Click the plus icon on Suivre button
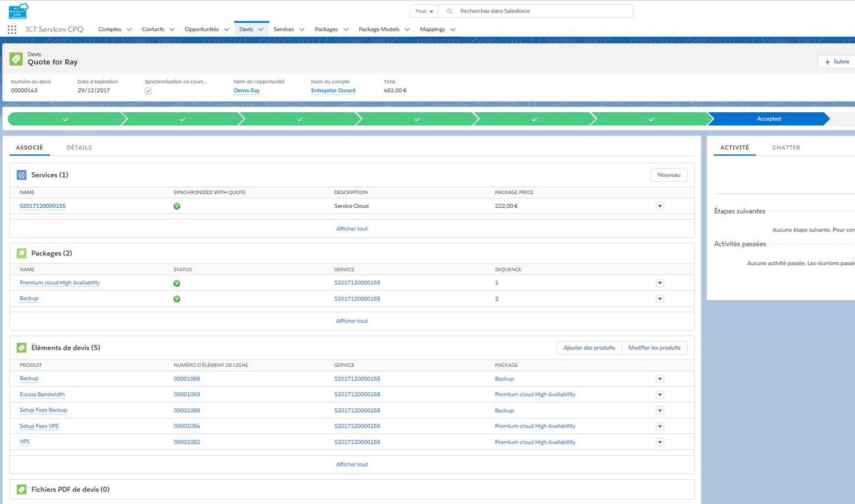855x504 pixels. [828, 62]
